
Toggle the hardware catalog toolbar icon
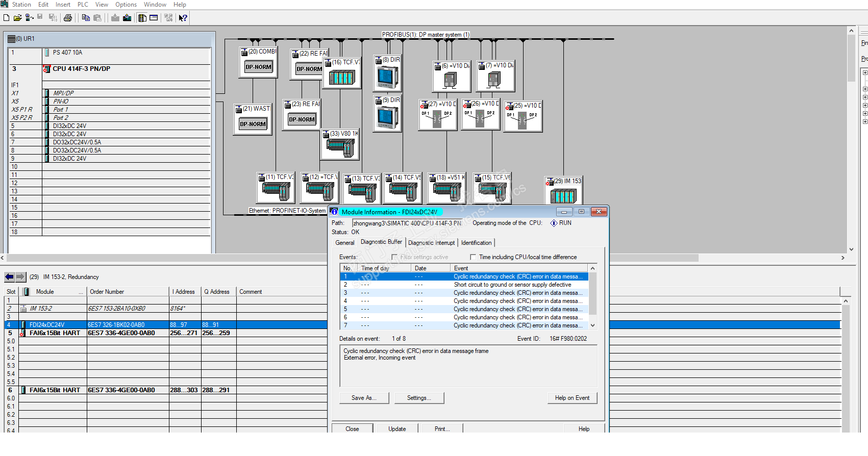click(x=142, y=18)
